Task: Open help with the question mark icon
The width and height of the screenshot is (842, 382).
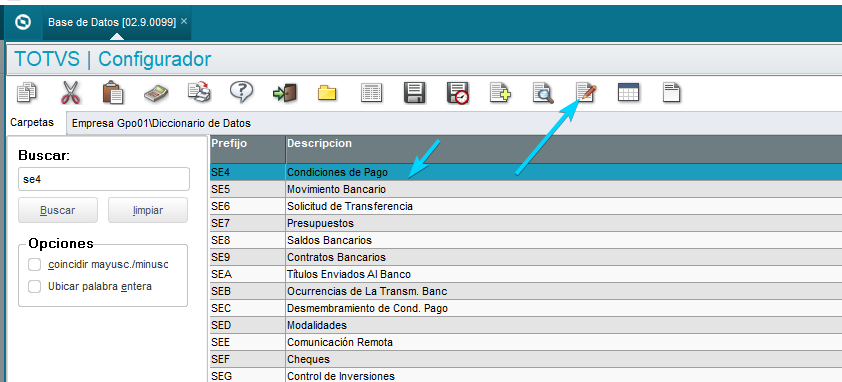Action: point(242,92)
